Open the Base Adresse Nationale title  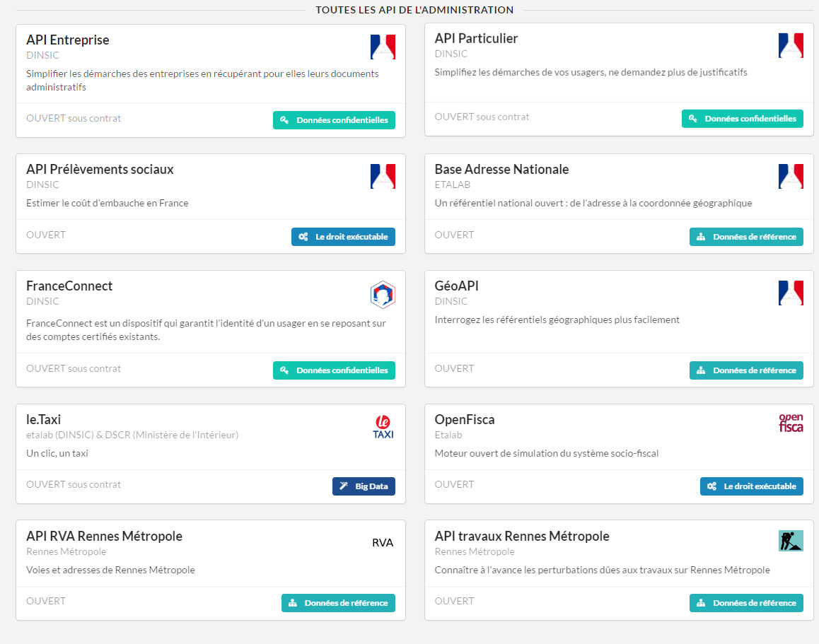(501, 170)
